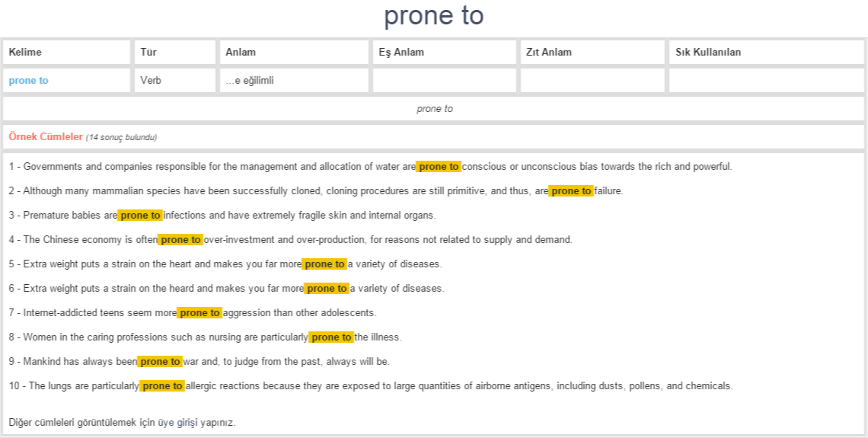Click the blue "prone to" word link
This screenshot has height=438, width=868.
point(29,81)
